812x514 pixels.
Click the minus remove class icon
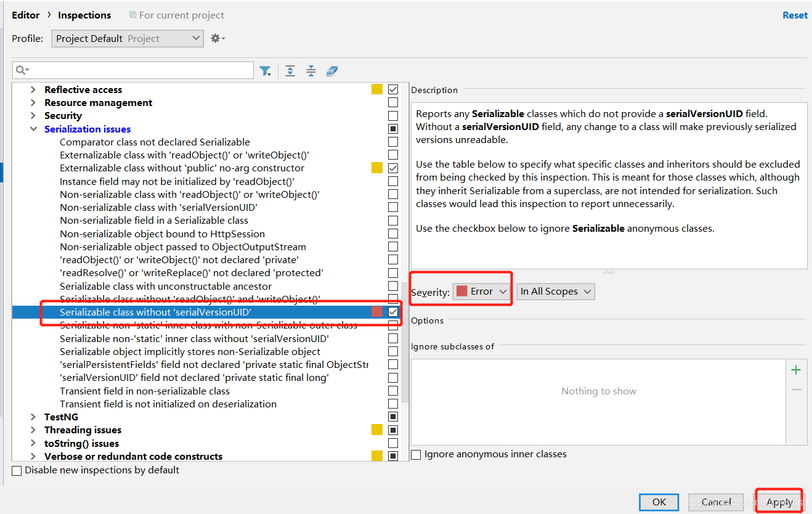point(796,390)
